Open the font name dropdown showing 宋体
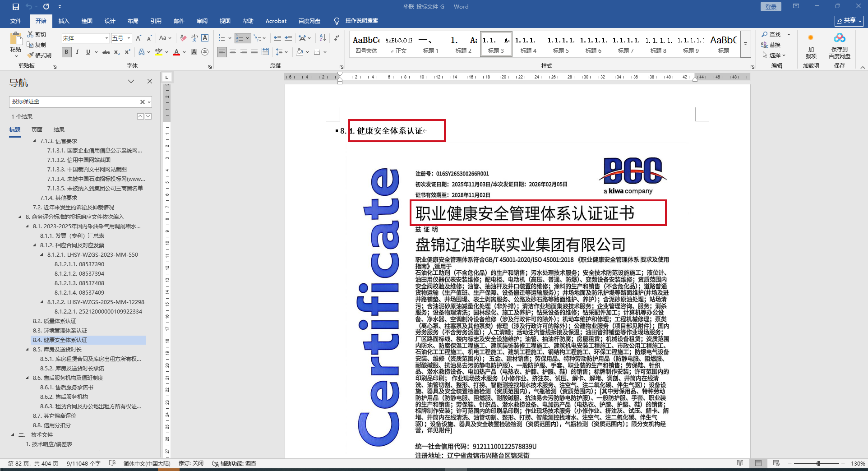The width and height of the screenshot is (868, 471). tap(106, 38)
